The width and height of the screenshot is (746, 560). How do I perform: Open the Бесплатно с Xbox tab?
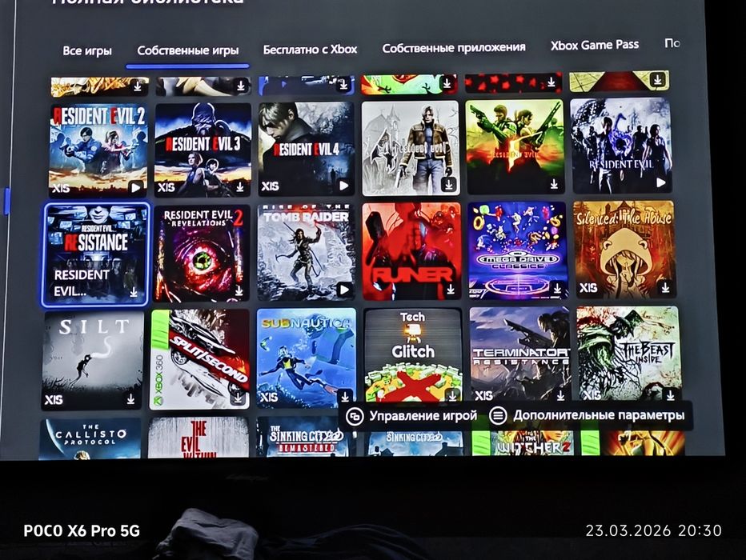click(310, 50)
